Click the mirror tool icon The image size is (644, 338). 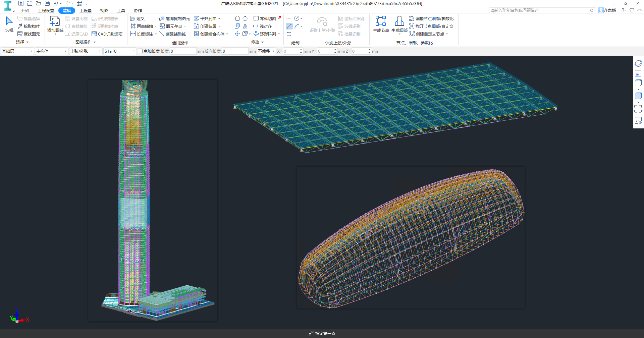pyautogui.click(x=245, y=26)
